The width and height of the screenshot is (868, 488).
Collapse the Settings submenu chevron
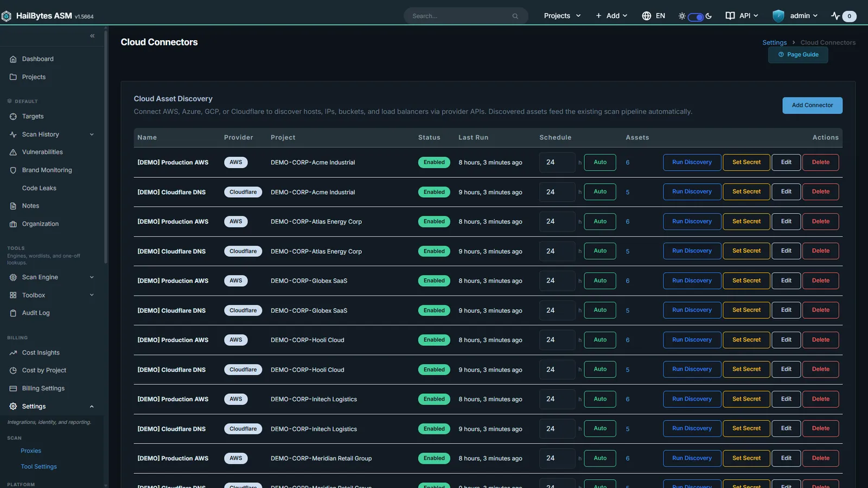(92, 407)
